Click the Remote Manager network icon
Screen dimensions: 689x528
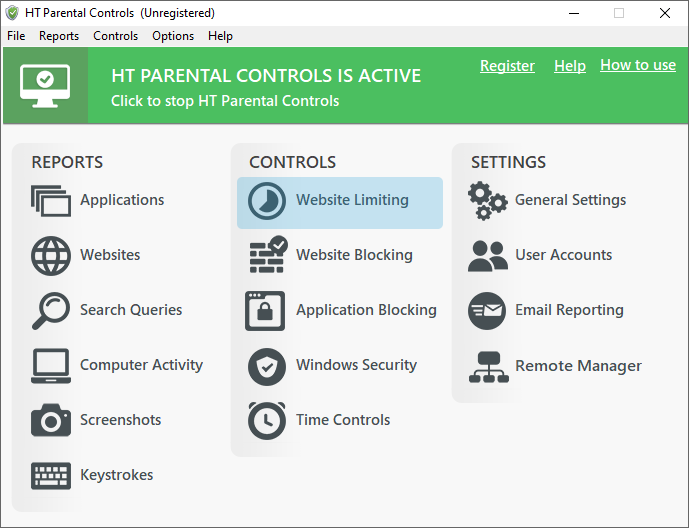coord(488,367)
